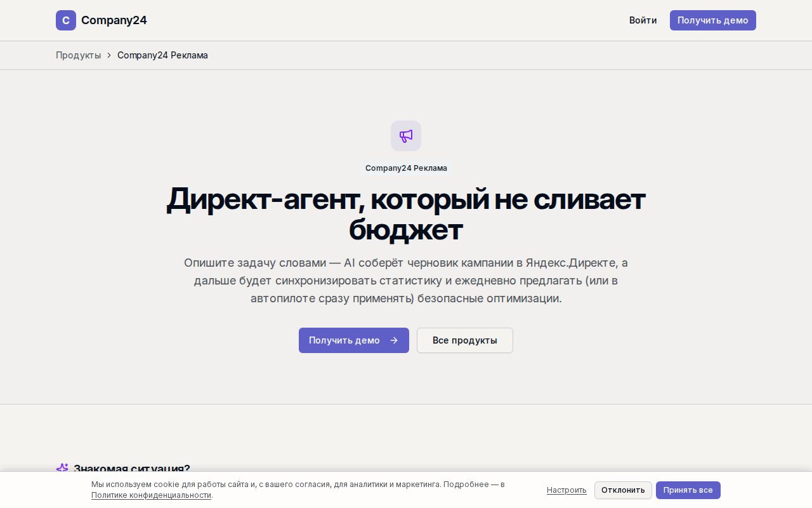
Task: Click the Company24 Реклама badge label
Action: click(x=406, y=168)
